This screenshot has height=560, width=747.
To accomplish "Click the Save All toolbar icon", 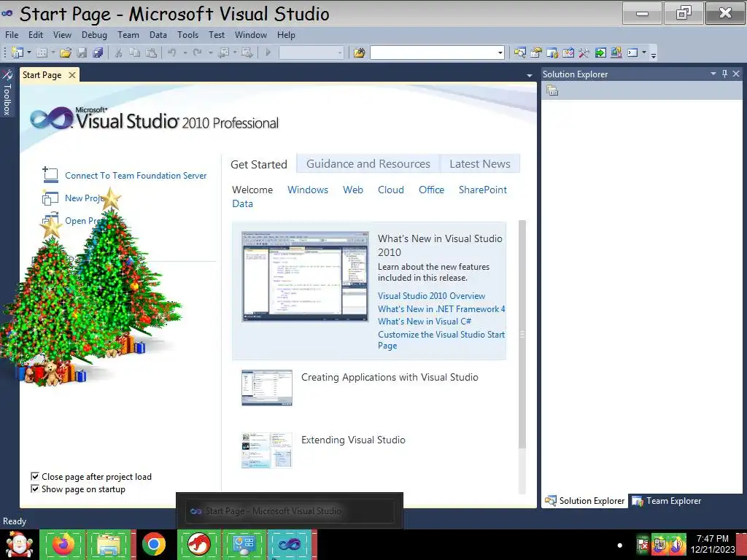I will pyautogui.click(x=98, y=52).
